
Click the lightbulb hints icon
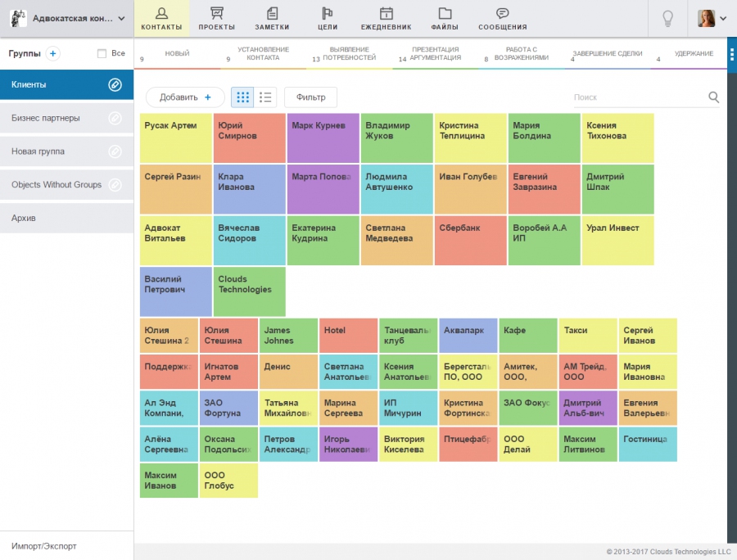(667, 18)
